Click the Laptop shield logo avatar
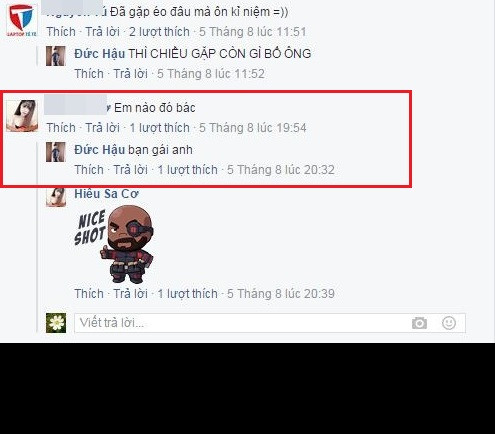Screen dimensions: 495x434 (x=22, y=20)
